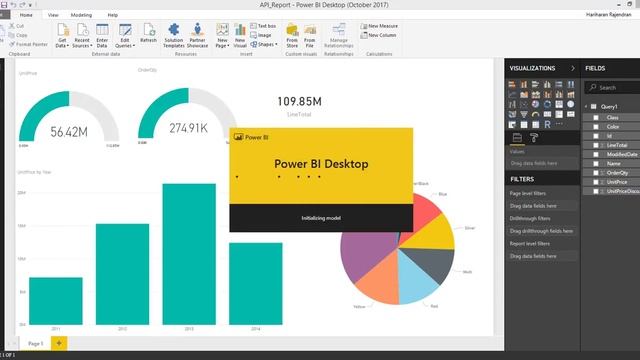Click New Column in Calculations
The image size is (640, 360).
378,36
